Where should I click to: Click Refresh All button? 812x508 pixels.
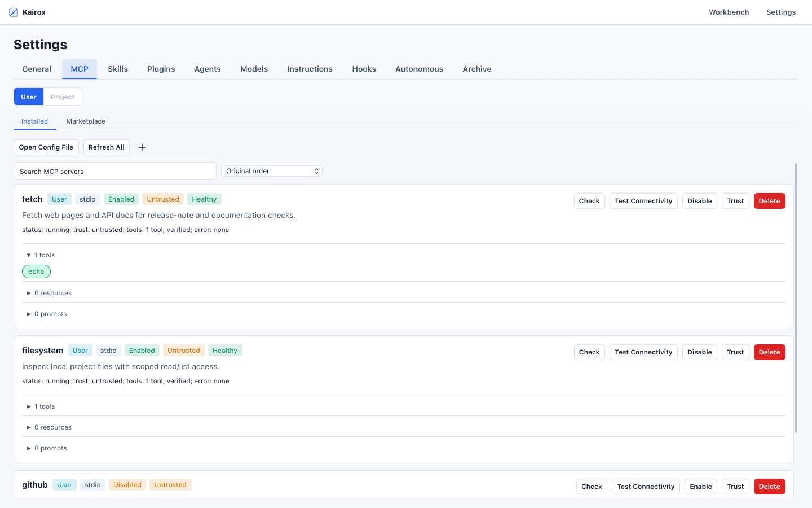coord(107,147)
